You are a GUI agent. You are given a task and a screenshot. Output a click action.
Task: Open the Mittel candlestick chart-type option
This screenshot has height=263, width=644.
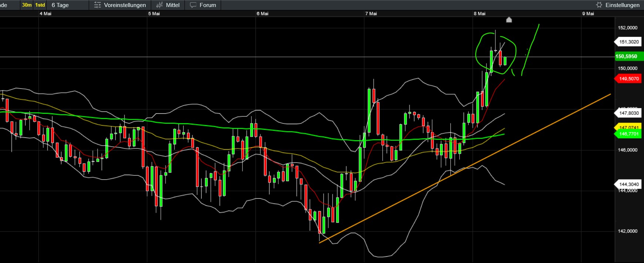coord(168,5)
